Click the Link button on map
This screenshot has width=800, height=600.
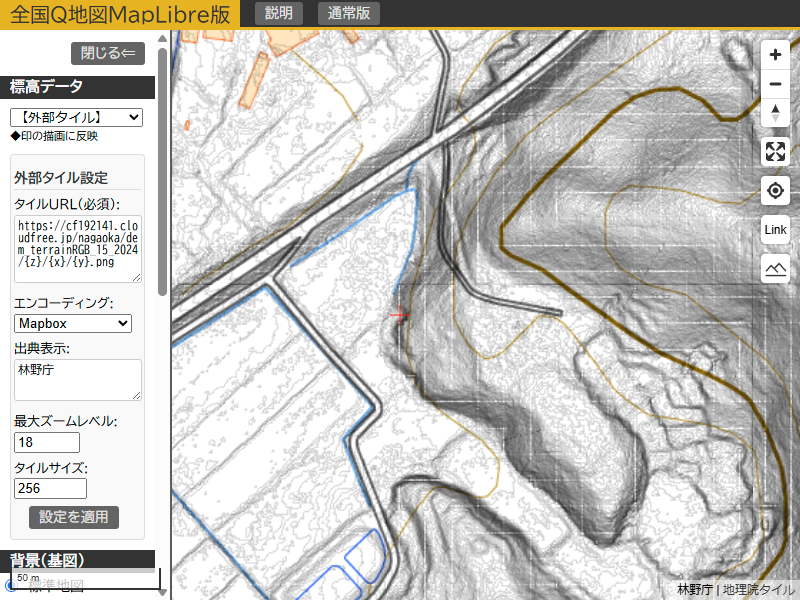click(x=775, y=230)
